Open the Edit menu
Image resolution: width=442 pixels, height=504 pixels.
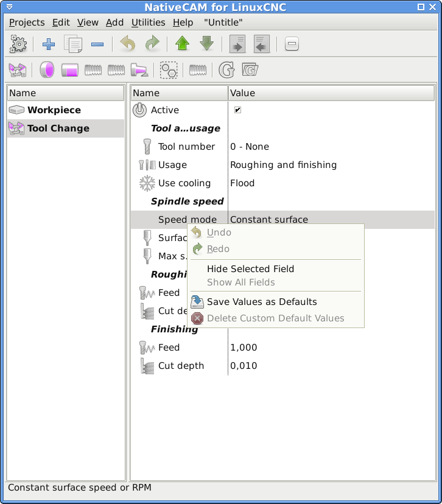tap(61, 23)
